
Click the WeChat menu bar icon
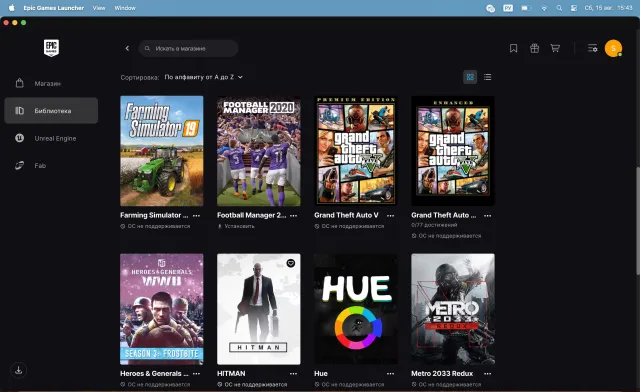click(x=490, y=8)
